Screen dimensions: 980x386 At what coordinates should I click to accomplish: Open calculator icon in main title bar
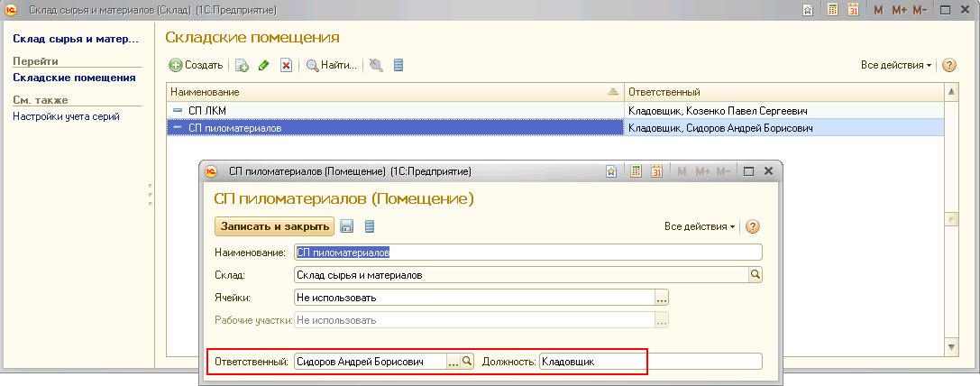tap(832, 11)
